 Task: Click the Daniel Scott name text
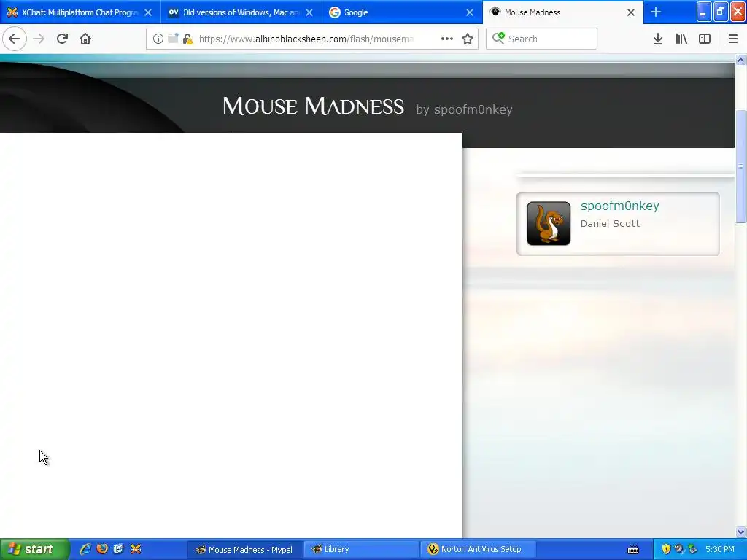611,223
